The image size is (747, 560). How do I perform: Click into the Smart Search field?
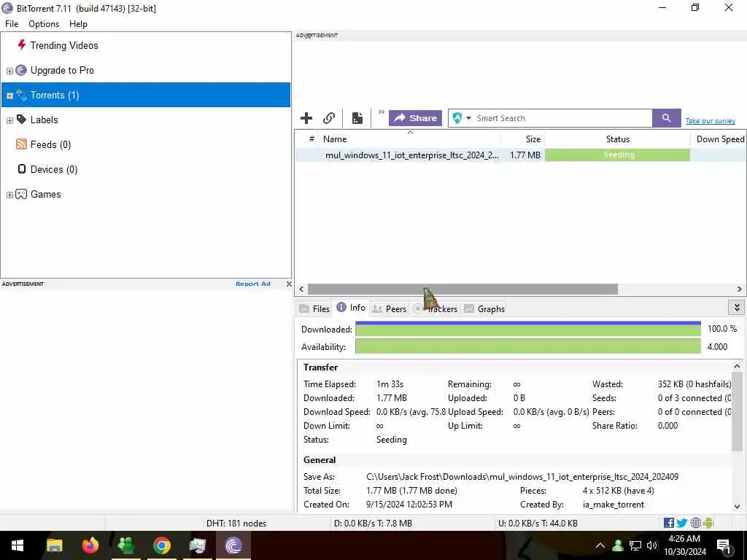562,118
